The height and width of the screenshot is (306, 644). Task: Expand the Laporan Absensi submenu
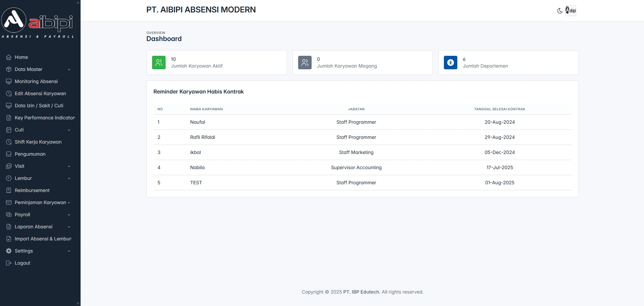pyautogui.click(x=69, y=227)
